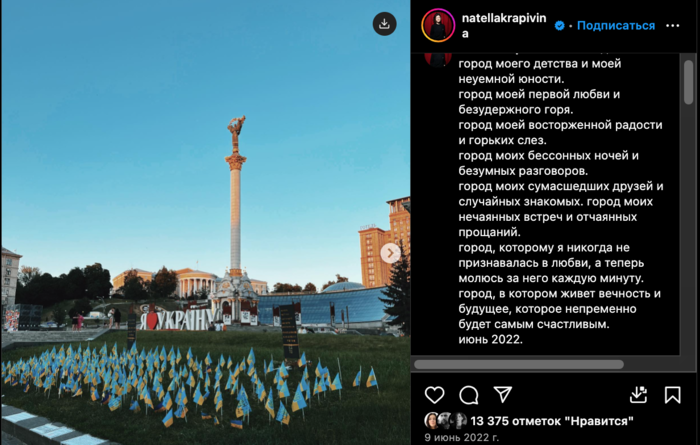Click the liker avatars next to likes count

446,421
